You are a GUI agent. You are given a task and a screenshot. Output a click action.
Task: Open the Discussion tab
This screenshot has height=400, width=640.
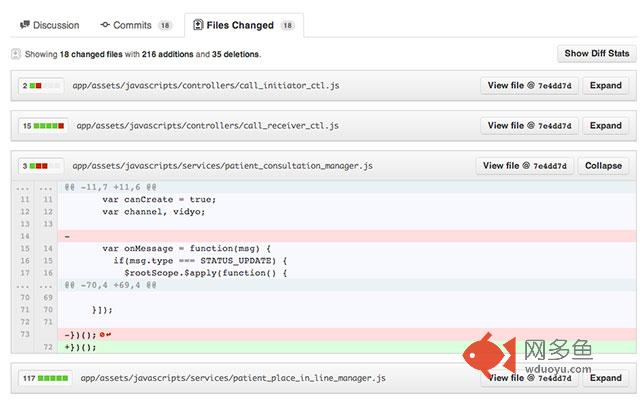coord(49,25)
